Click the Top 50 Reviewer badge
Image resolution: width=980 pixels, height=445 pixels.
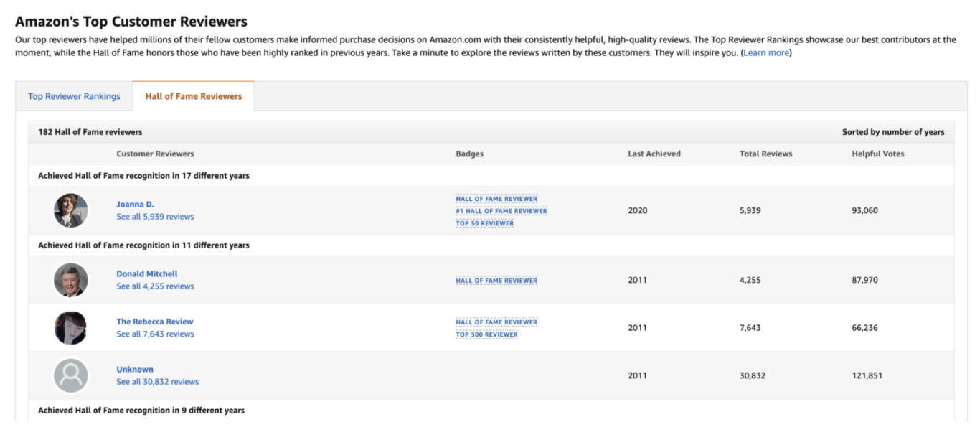pos(485,223)
